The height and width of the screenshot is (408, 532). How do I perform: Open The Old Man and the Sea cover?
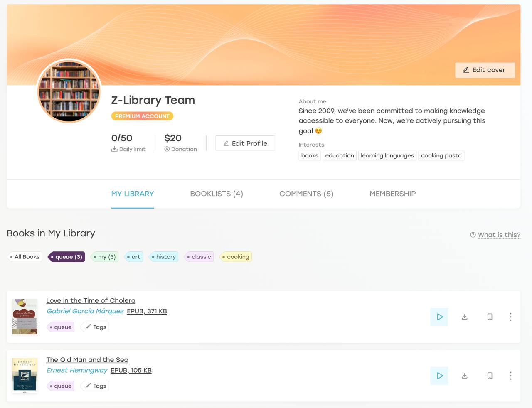[25, 375]
